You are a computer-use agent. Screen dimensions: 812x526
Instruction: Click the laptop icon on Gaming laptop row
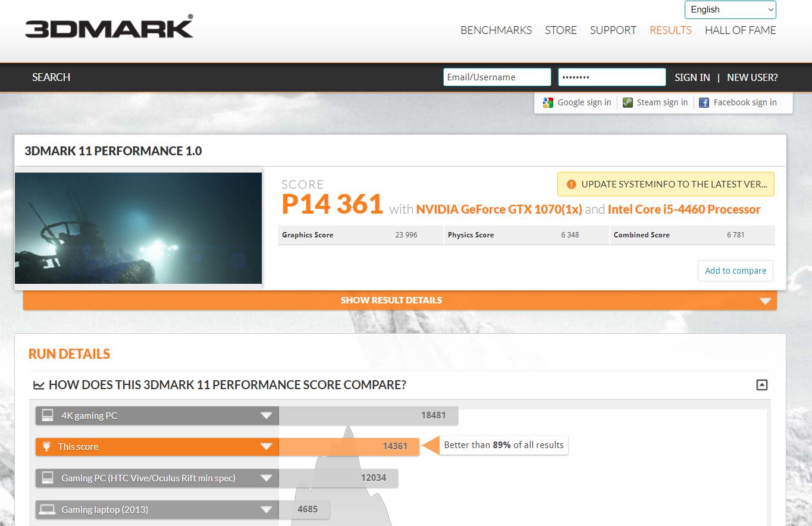pyautogui.click(x=48, y=509)
